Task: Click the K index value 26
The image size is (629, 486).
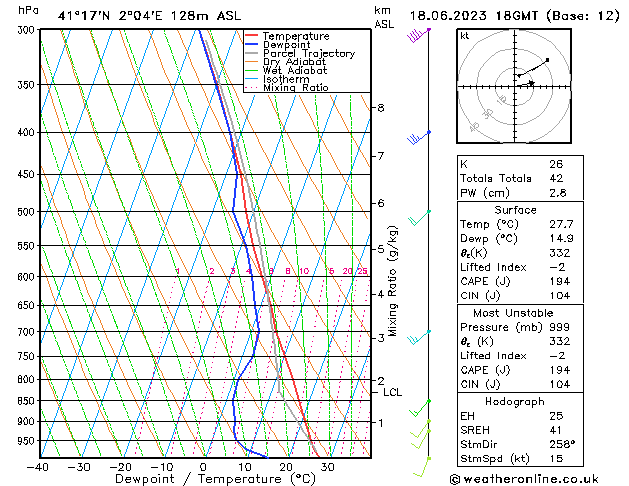Action: 556,164
